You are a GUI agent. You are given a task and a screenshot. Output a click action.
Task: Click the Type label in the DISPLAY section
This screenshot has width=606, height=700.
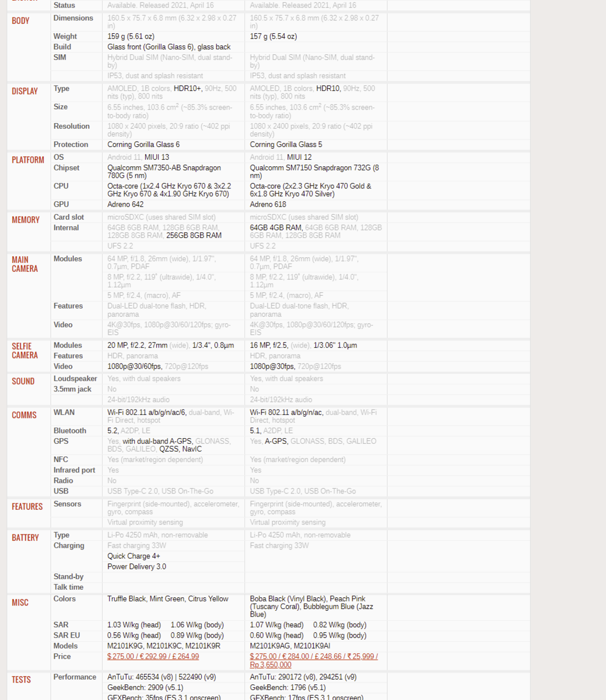[x=61, y=89]
